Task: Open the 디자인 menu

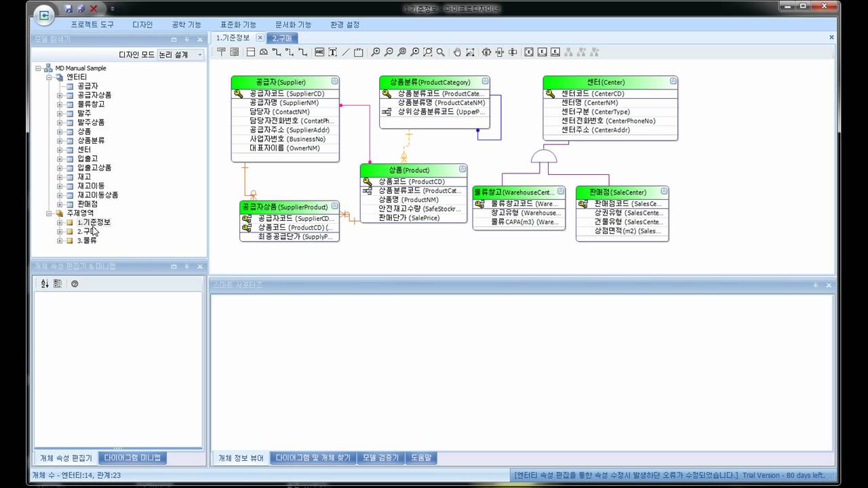Action: pos(142,24)
